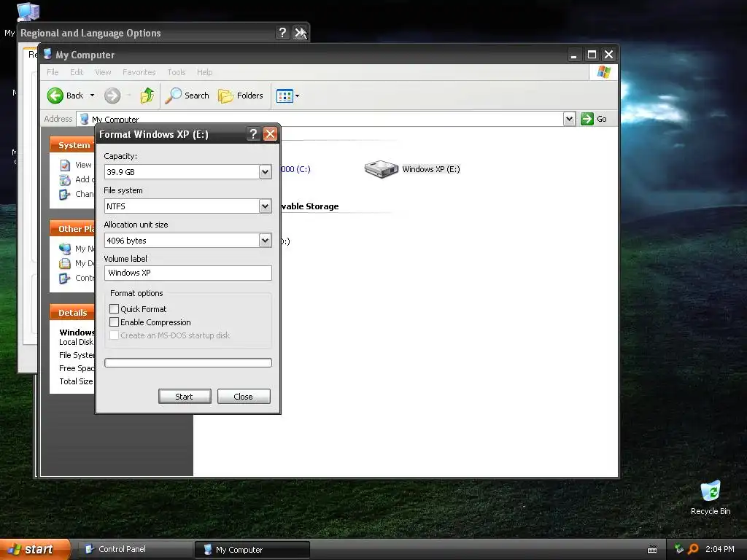The height and width of the screenshot is (560, 747).
Task: Open the Views dropdown arrow
Action: [x=298, y=96]
